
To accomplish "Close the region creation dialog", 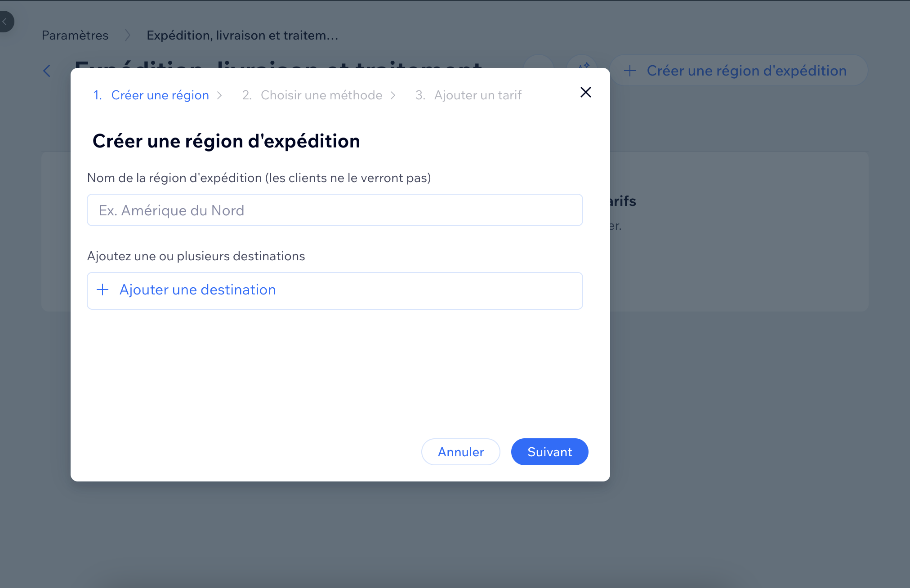I will point(585,92).
